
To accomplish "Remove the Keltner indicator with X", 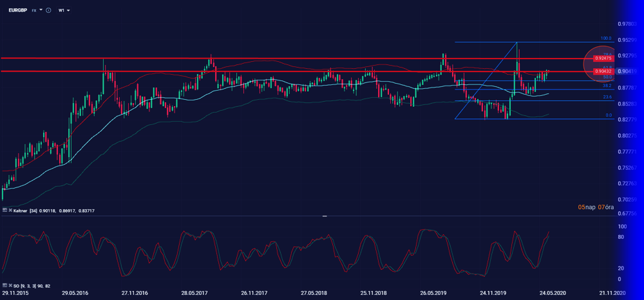I will 11,211.
